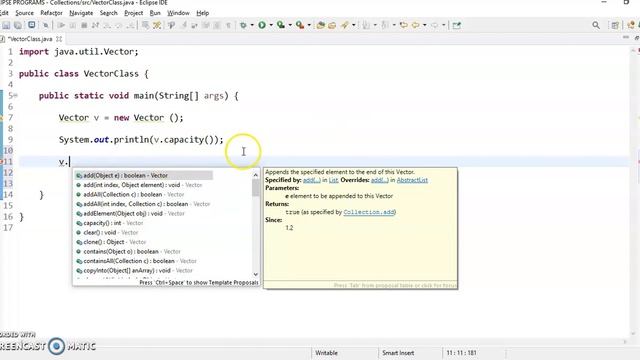Click the Previous Annotation icon
The image size is (640, 360).
(385, 25)
